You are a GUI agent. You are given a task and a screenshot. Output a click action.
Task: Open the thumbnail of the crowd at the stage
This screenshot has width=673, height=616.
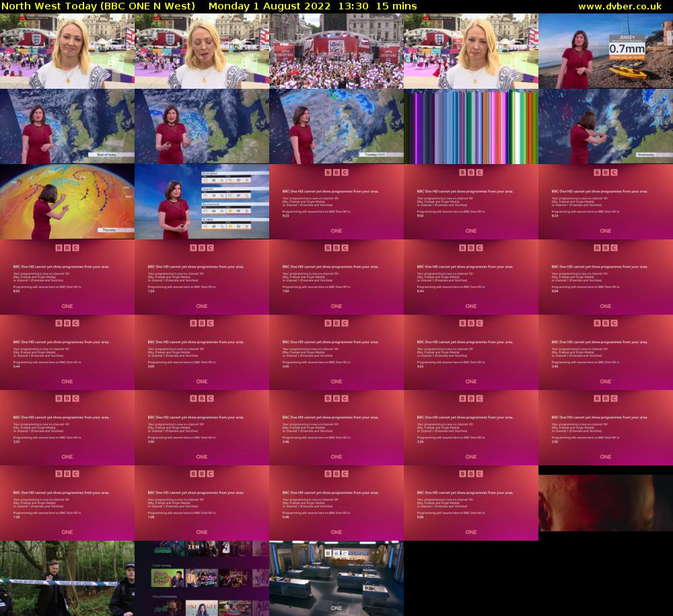point(336,51)
